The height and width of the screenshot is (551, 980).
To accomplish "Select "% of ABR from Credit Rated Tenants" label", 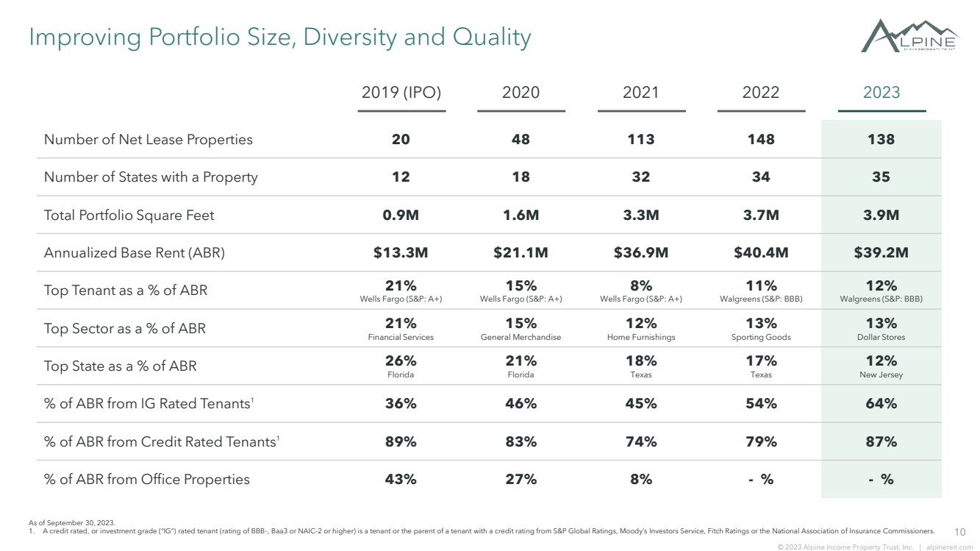I will tap(163, 441).
